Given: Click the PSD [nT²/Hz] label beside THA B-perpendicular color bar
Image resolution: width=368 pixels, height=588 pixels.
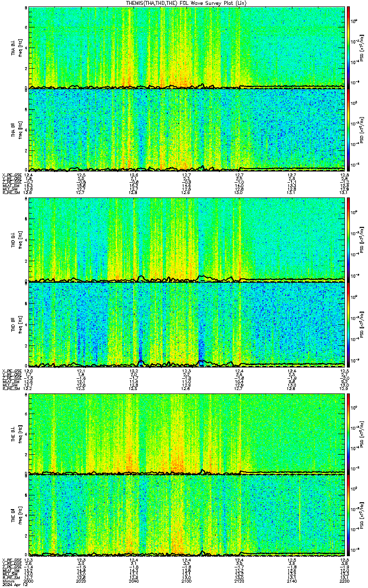Looking at the screenshot, I should pos(362,47).
